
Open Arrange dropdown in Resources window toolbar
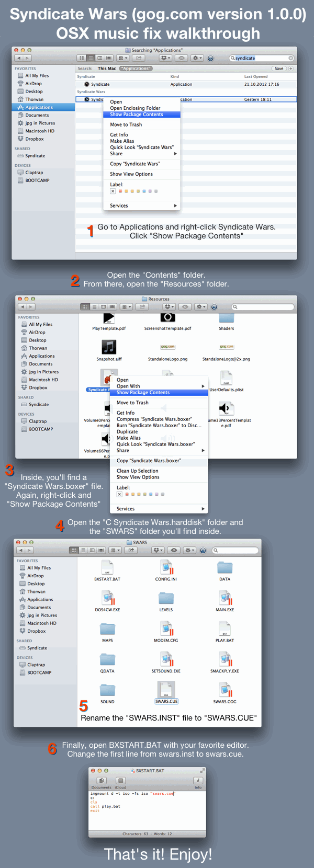tap(126, 307)
